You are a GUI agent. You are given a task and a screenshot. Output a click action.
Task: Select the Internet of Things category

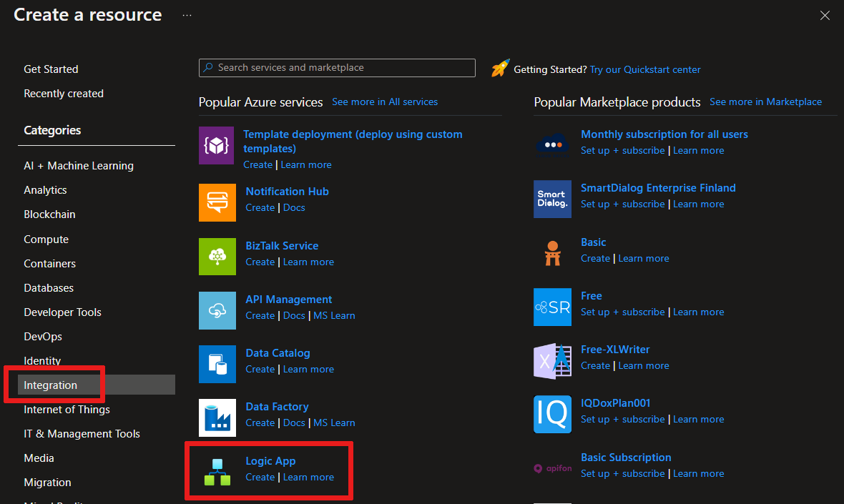coord(67,410)
